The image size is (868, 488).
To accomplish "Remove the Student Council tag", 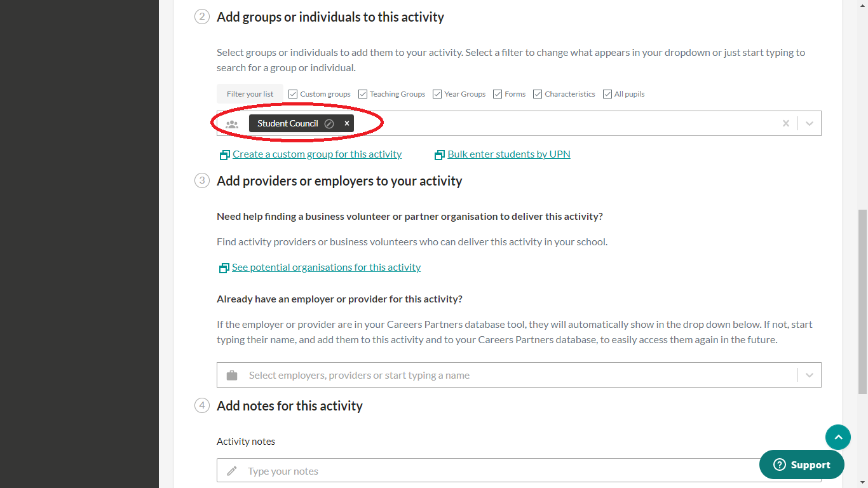I will [346, 124].
